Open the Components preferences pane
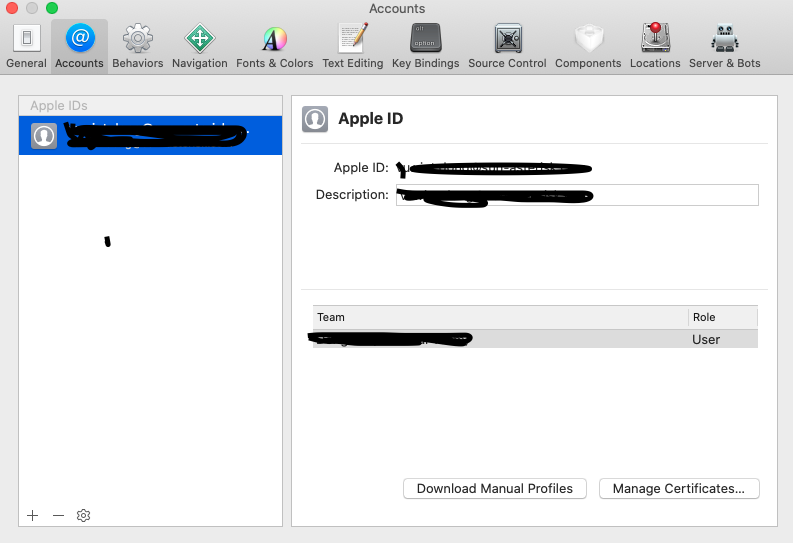The image size is (793, 543). pos(588,46)
